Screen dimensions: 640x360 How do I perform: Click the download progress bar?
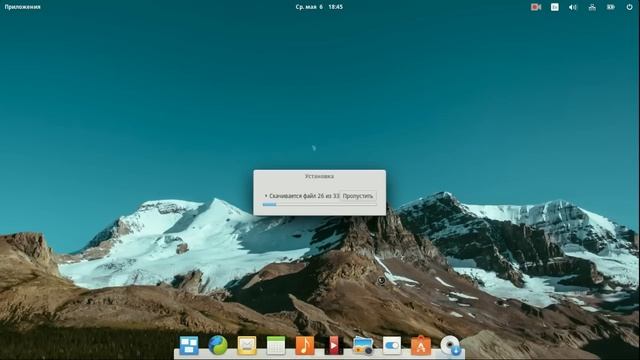coord(319,204)
